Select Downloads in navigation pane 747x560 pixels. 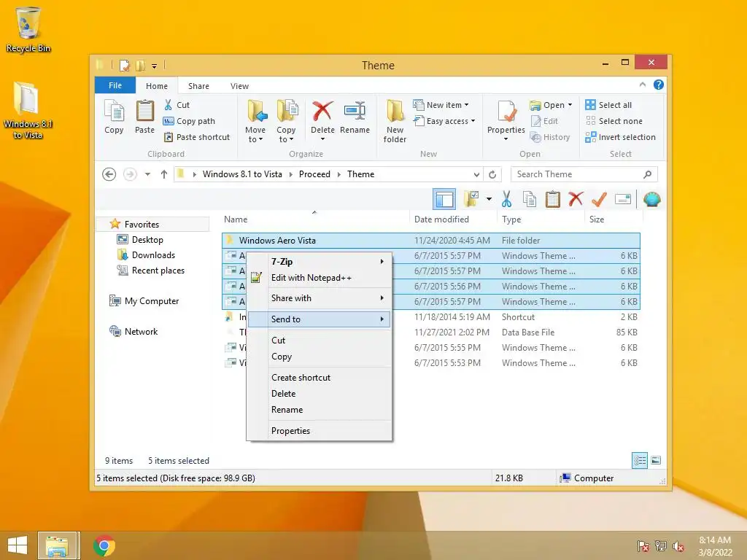pyautogui.click(x=146, y=254)
